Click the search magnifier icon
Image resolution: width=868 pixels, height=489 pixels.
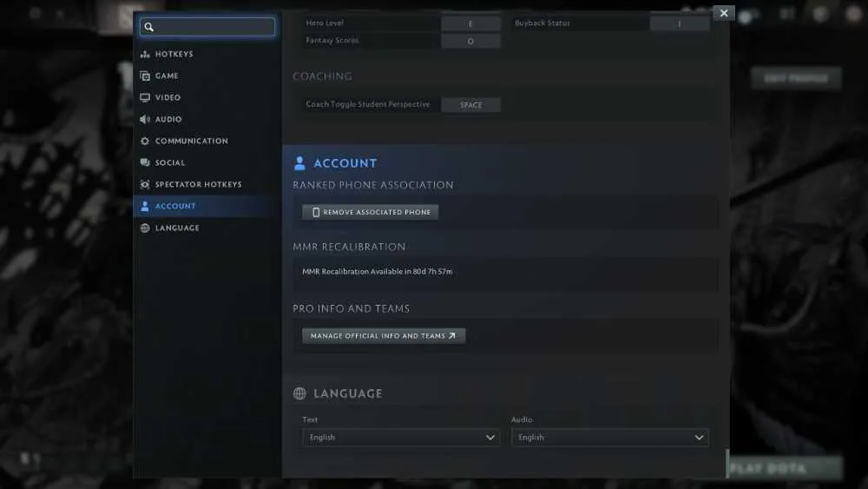pyautogui.click(x=149, y=27)
